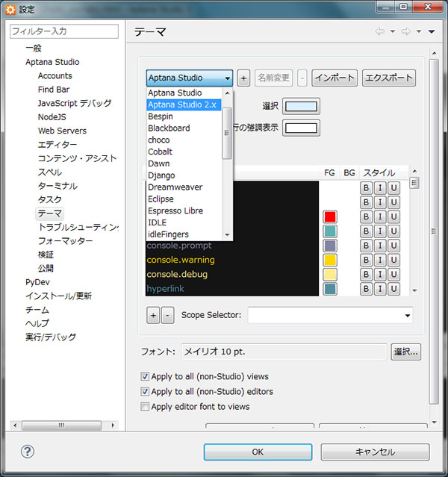448x477 pixels.
Task: Open エディター preferences
Action: click(x=57, y=145)
